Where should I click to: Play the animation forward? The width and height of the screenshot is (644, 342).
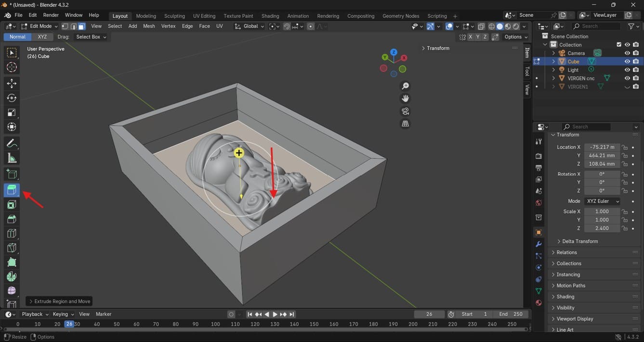coord(275,314)
